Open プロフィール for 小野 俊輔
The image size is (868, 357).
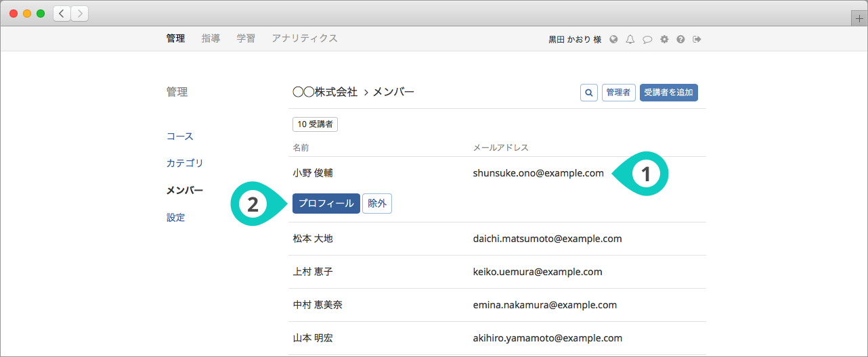pyautogui.click(x=326, y=204)
